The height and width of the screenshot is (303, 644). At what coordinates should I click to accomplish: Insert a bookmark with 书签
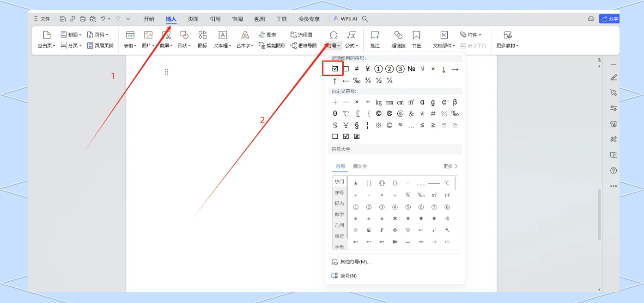tap(416, 39)
